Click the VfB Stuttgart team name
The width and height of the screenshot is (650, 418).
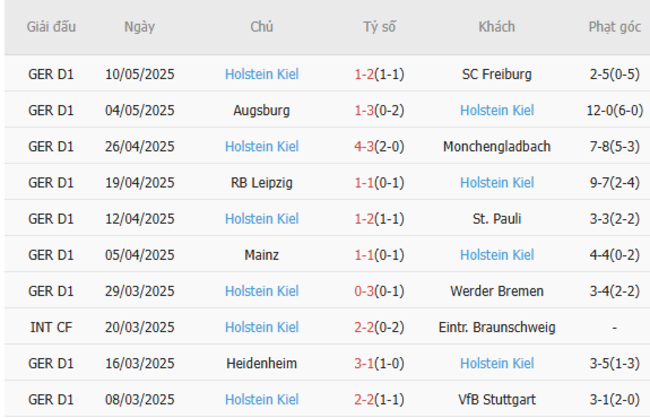point(497,399)
